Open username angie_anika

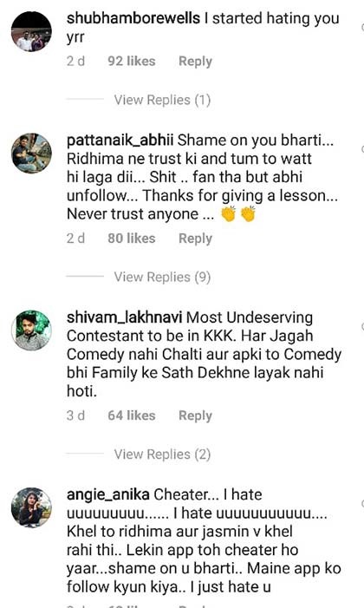tap(108, 494)
